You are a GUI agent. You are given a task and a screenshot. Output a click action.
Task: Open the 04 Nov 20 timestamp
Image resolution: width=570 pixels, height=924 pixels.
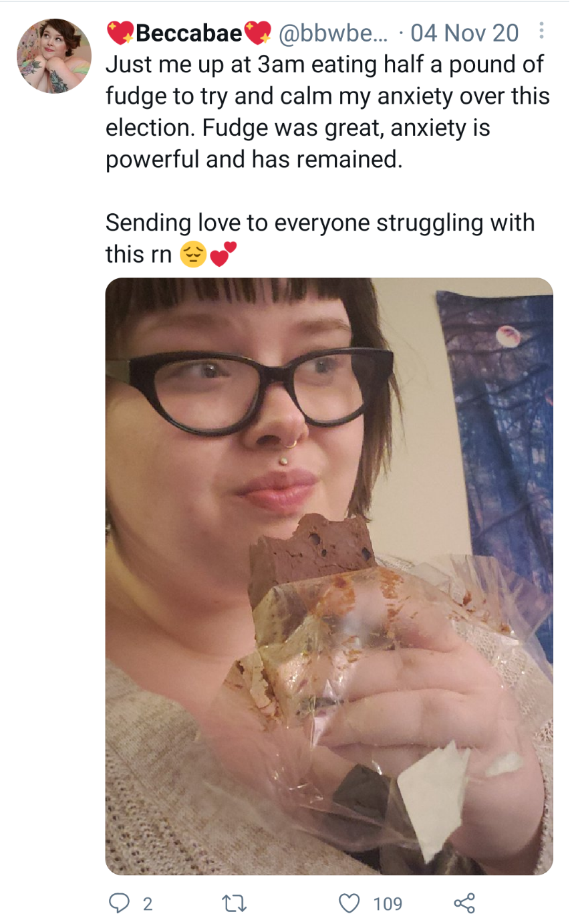[x=464, y=32]
